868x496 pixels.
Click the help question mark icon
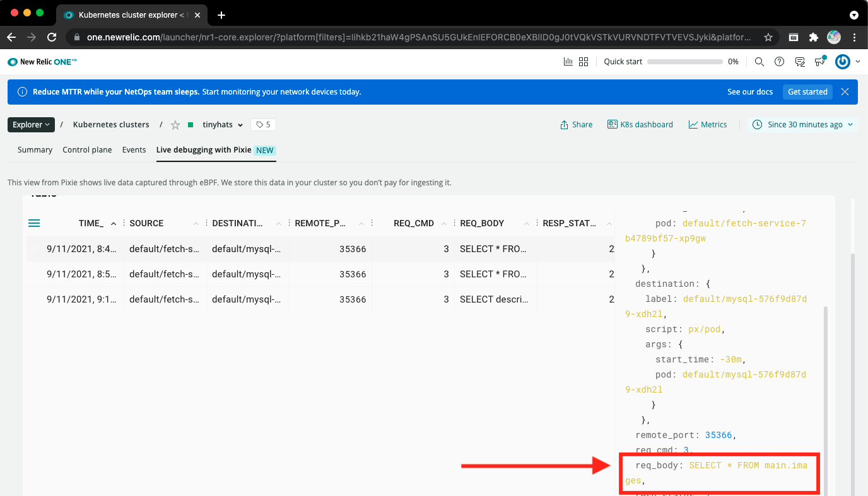tap(780, 62)
